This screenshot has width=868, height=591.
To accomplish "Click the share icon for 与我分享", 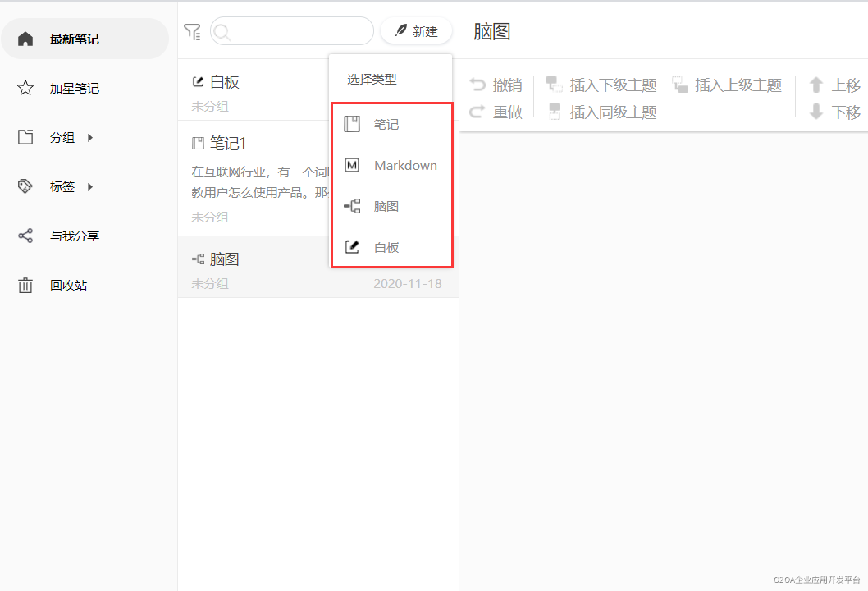I will coord(25,236).
